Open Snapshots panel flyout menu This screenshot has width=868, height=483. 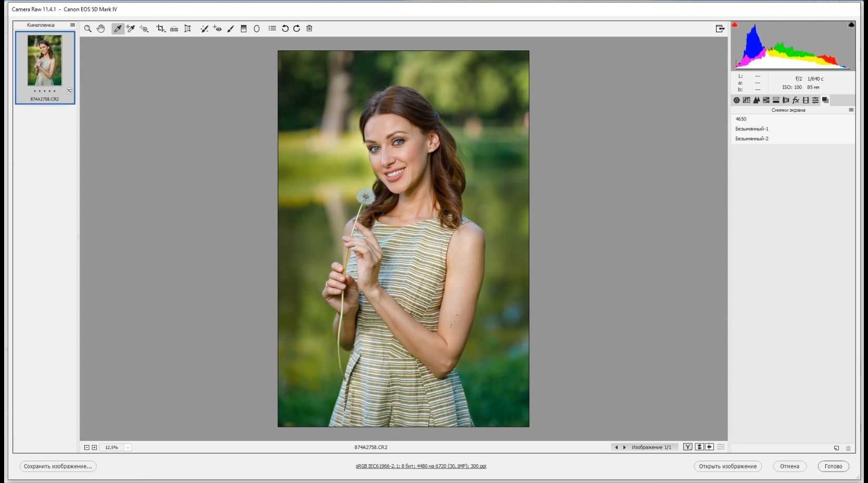coord(851,110)
